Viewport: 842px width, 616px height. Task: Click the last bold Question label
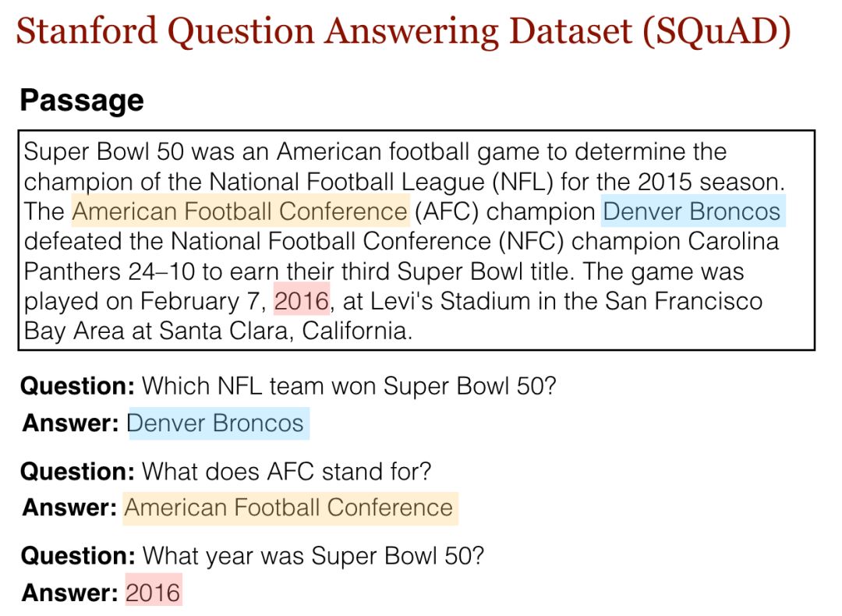(x=77, y=556)
